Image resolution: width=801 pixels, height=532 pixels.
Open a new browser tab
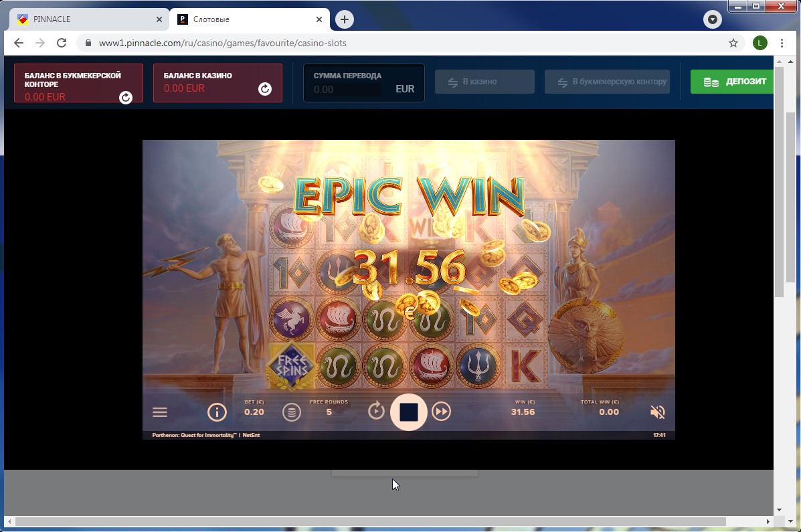(x=345, y=19)
